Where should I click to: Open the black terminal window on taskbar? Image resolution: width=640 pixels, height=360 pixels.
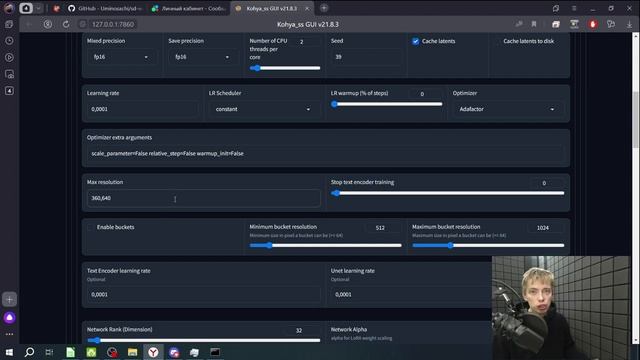(x=215, y=352)
